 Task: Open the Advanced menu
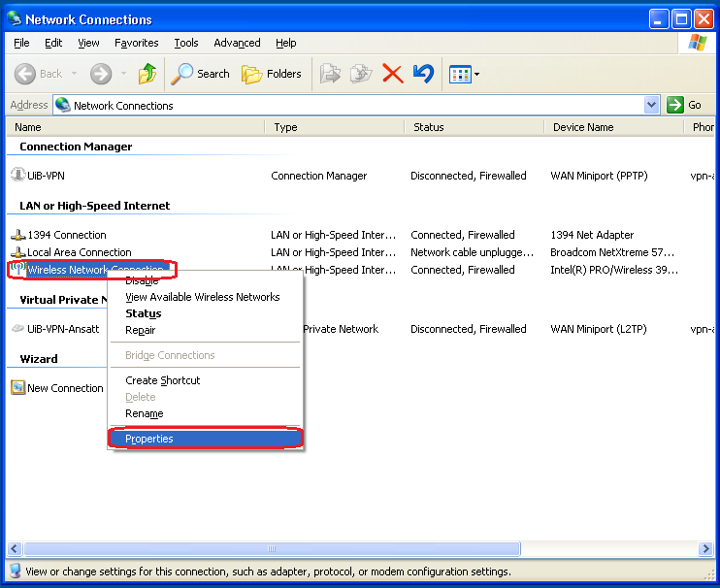click(237, 43)
